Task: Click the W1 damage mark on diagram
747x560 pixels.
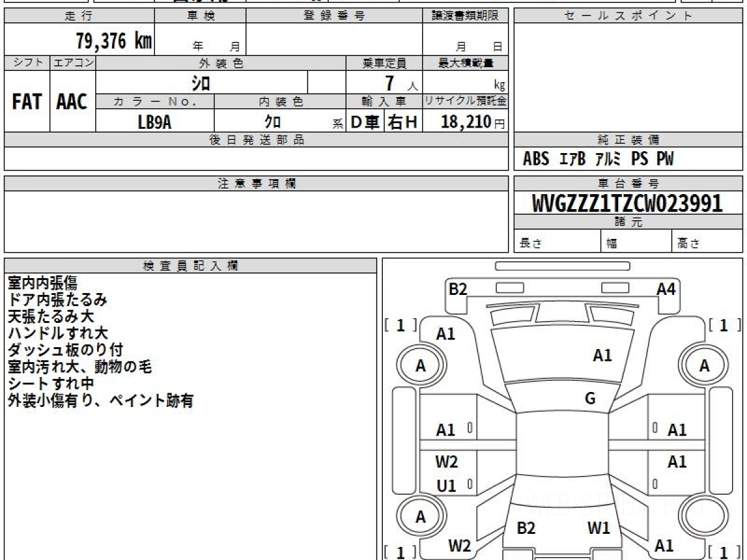Action: click(599, 528)
